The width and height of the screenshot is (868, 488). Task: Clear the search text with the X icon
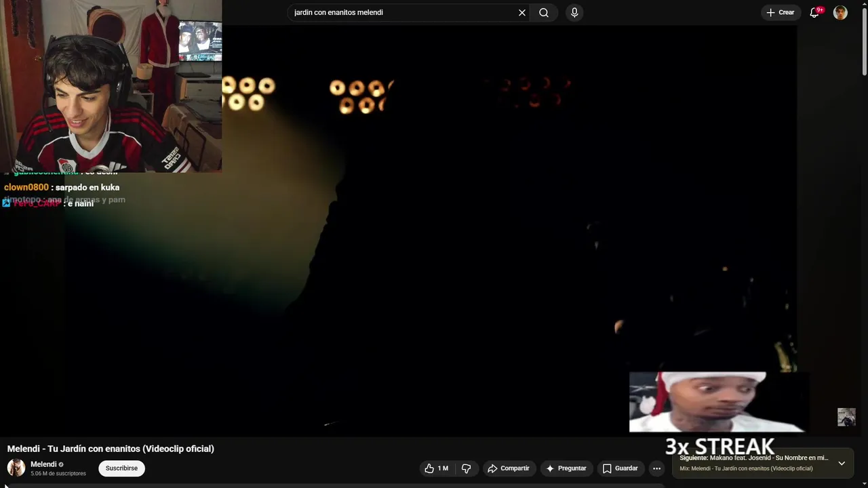click(x=522, y=12)
